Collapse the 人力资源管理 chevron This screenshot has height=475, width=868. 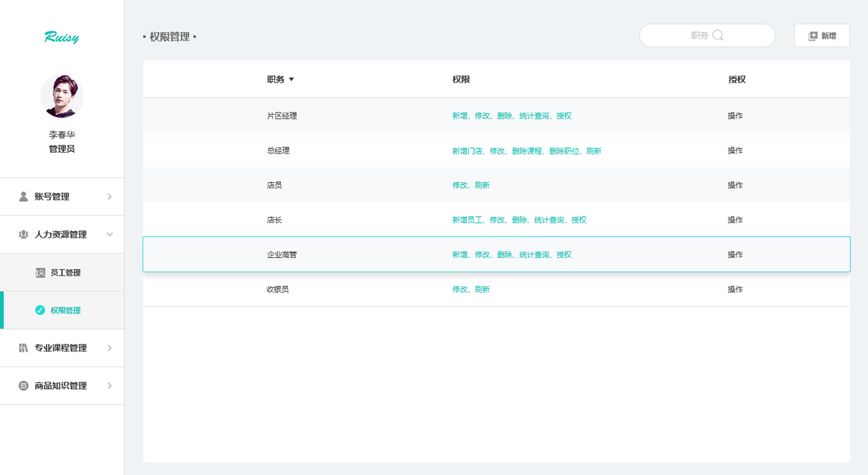pos(109,234)
